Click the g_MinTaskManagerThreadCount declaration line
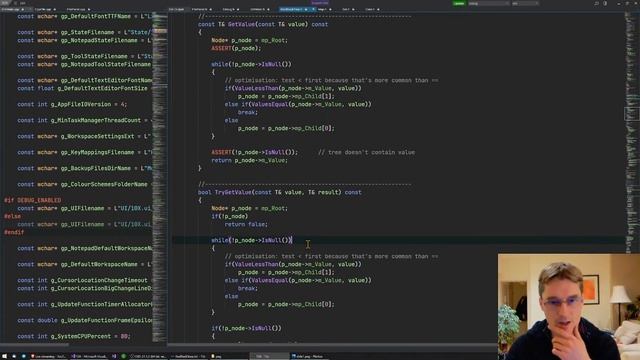Image resolution: width=640 pixels, height=360 pixels. click(x=84, y=120)
